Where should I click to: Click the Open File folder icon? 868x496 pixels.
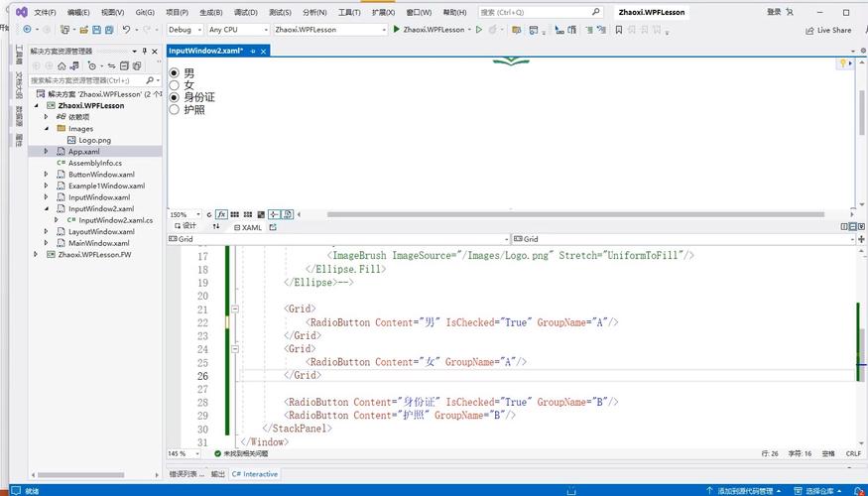pos(83,30)
